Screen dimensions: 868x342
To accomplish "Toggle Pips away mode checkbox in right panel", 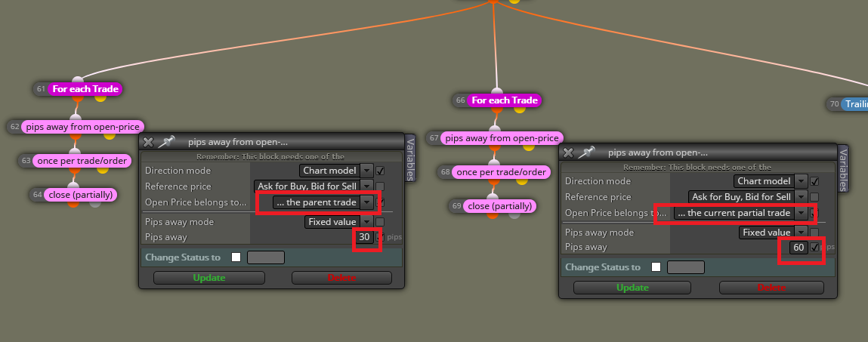I will 814,233.
